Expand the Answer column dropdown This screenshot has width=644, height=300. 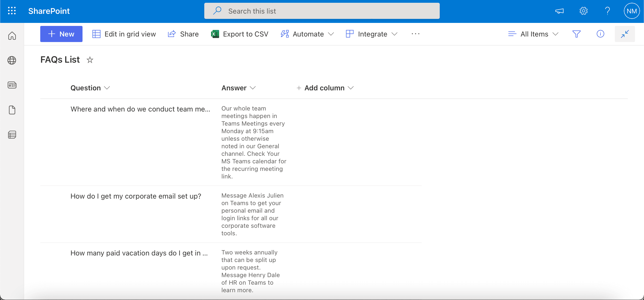coord(253,88)
